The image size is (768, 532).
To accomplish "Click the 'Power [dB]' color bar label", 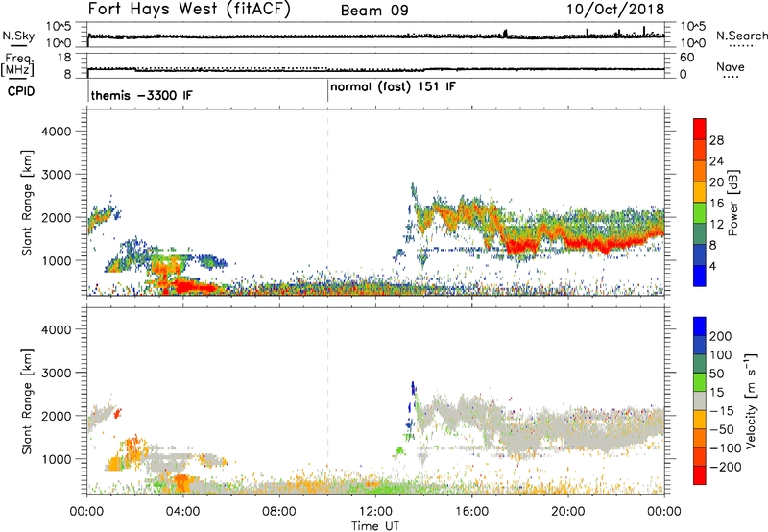I will (733, 203).
